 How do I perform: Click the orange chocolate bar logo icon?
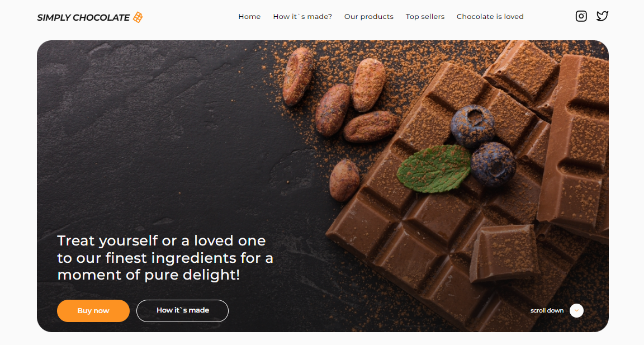point(138,17)
